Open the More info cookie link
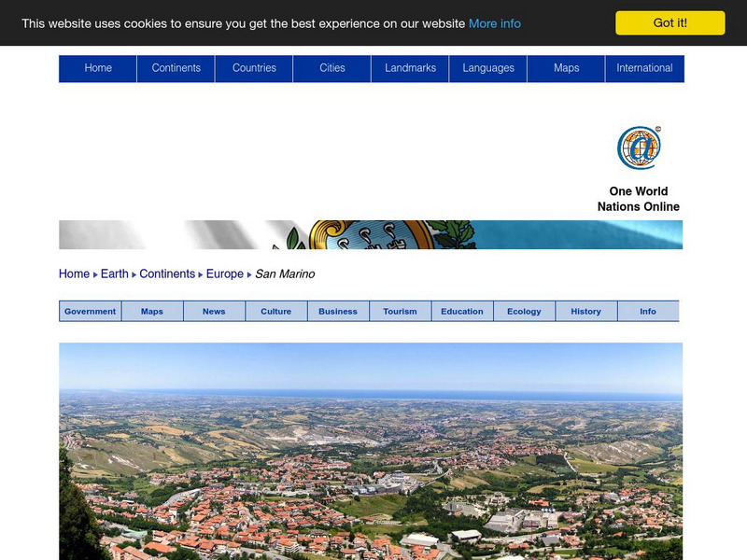The width and height of the screenshot is (747, 560). [495, 23]
